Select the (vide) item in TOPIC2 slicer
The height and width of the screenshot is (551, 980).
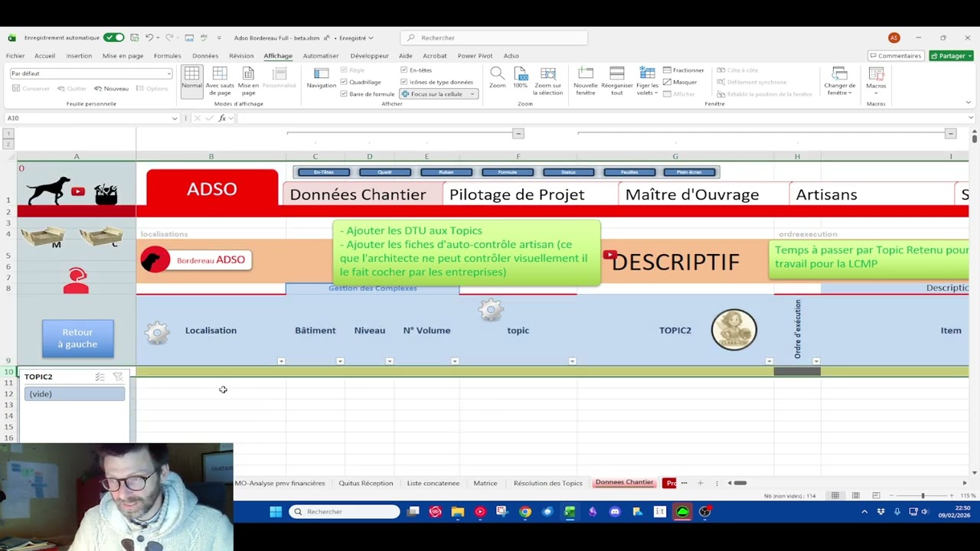coord(74,393)
